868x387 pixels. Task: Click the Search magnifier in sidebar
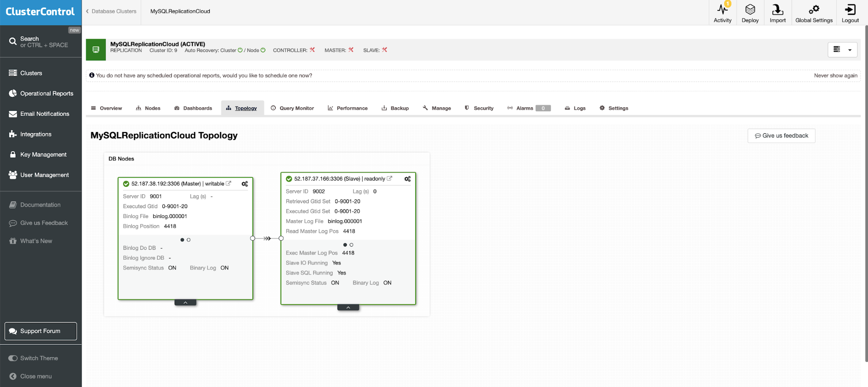point(13,42)
